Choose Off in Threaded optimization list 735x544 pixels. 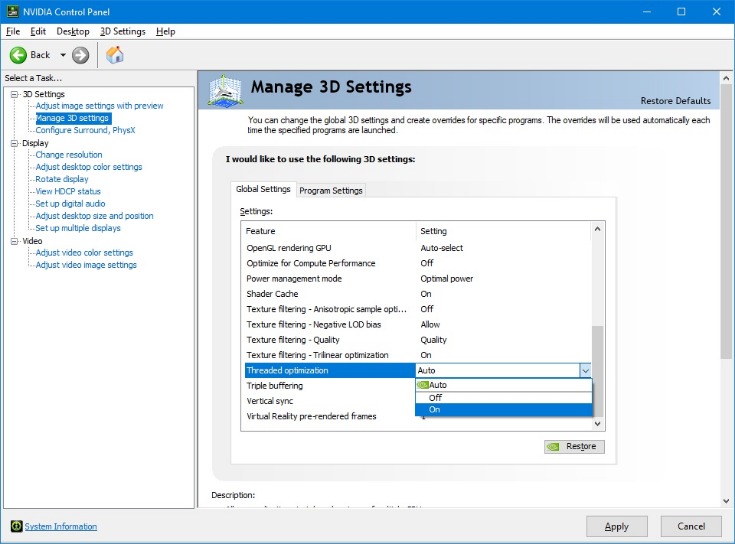pos(435,397)
